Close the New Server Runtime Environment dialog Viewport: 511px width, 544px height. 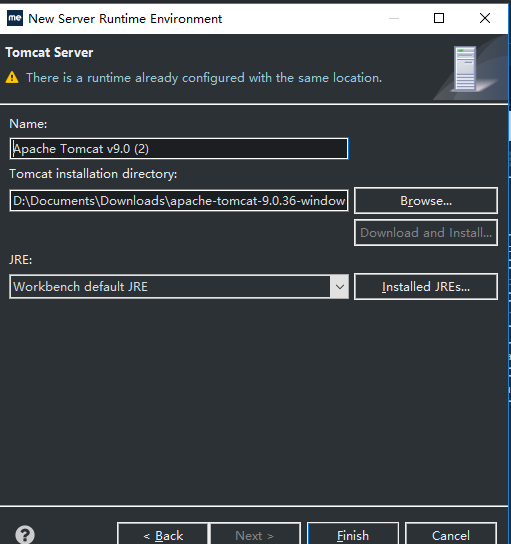(485, 18)
